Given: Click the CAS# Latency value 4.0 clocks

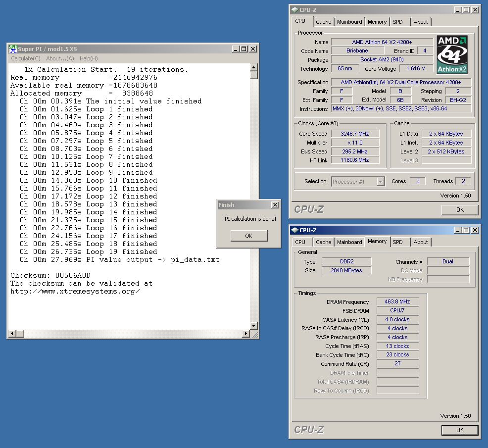Looking at the screenshot, I should [x=397, y=319].
